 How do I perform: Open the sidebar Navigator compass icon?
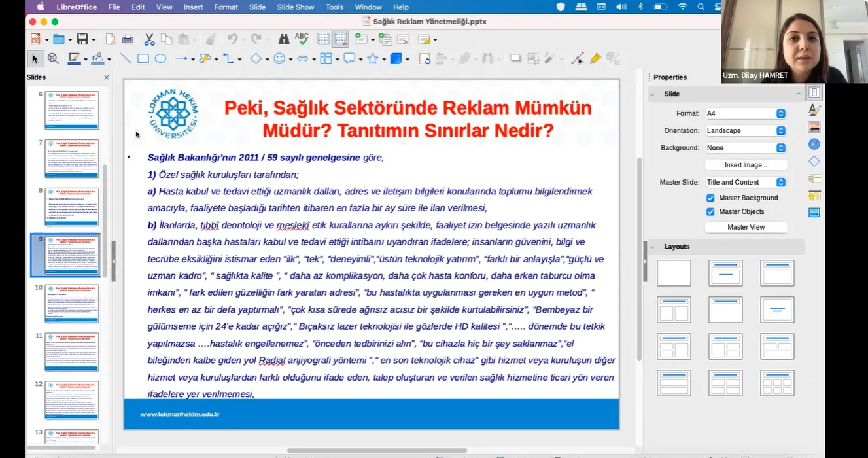tap(814, 144)
